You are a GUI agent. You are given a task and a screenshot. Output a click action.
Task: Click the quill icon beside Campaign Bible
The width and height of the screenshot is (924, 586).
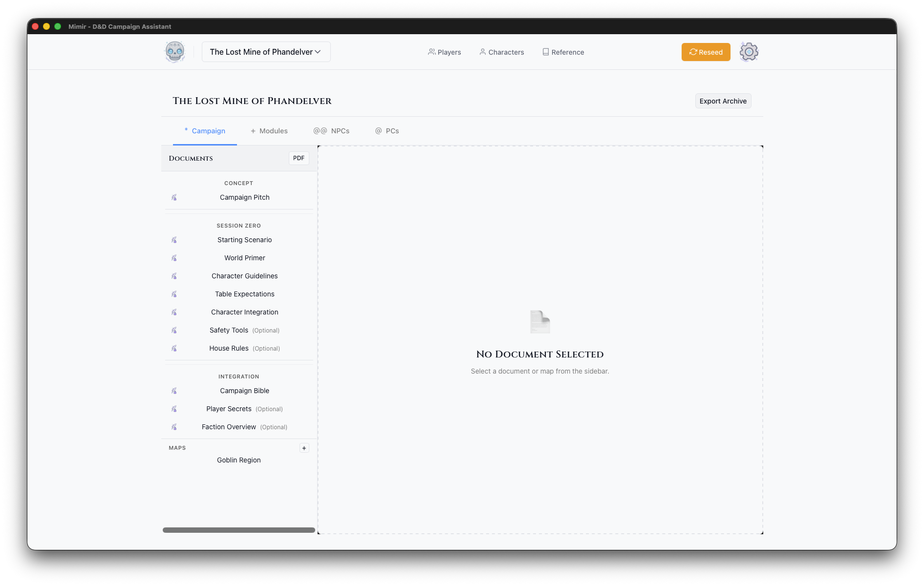(174, 391)
